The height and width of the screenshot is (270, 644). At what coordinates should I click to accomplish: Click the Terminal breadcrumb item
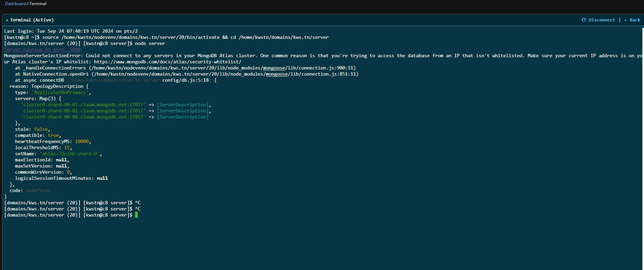tap(38, 4)
